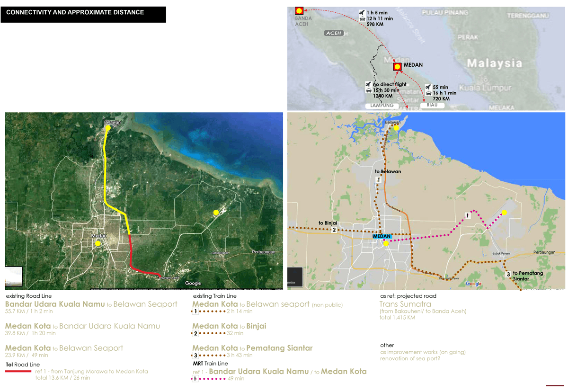Viewport: 568px width, 392px height.
Task: Open layer thumbnail on left satellite map
Action: click(x=14, y=276)
